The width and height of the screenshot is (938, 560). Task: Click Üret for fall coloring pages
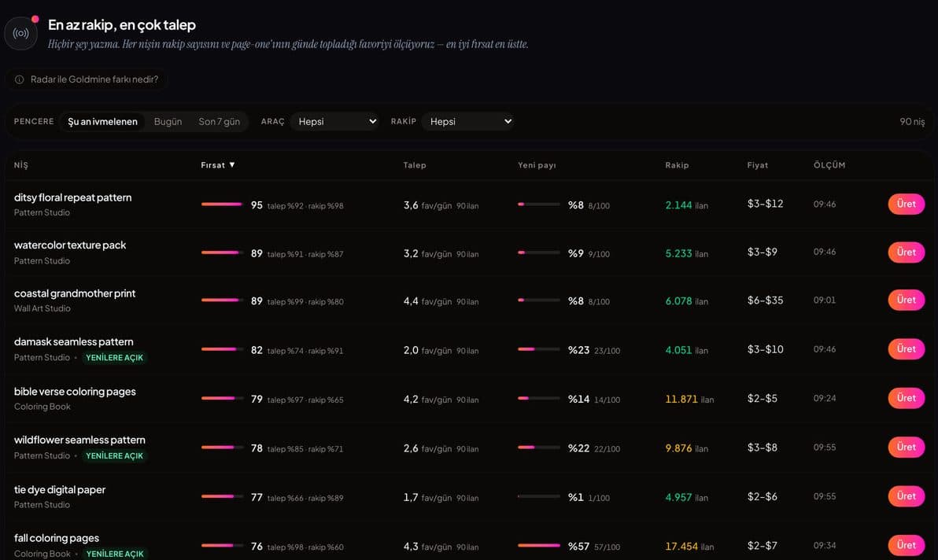[x=907, y=545]
